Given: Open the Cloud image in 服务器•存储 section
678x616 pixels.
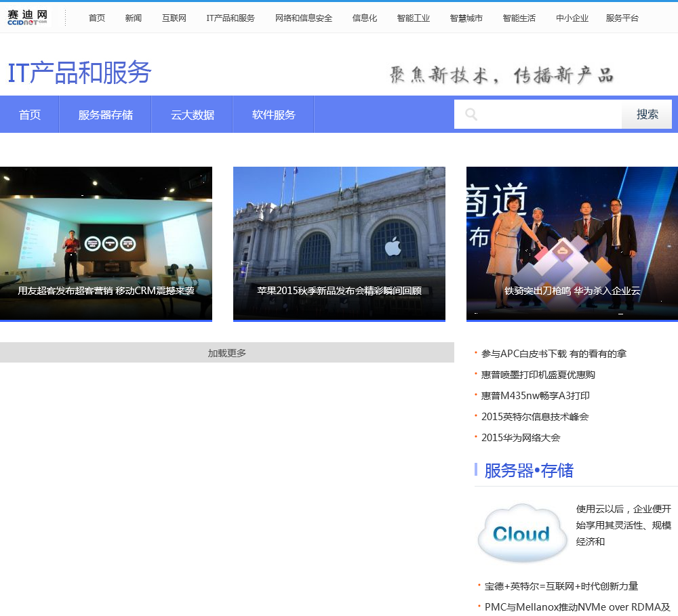Looking at the screenshot, I should 522,533.
